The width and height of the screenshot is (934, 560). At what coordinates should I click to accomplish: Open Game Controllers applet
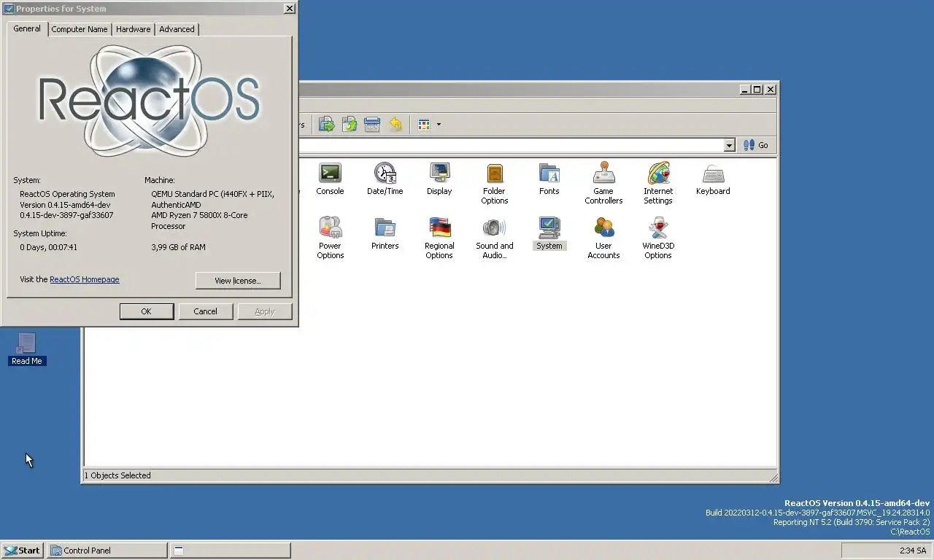[603, 183]
